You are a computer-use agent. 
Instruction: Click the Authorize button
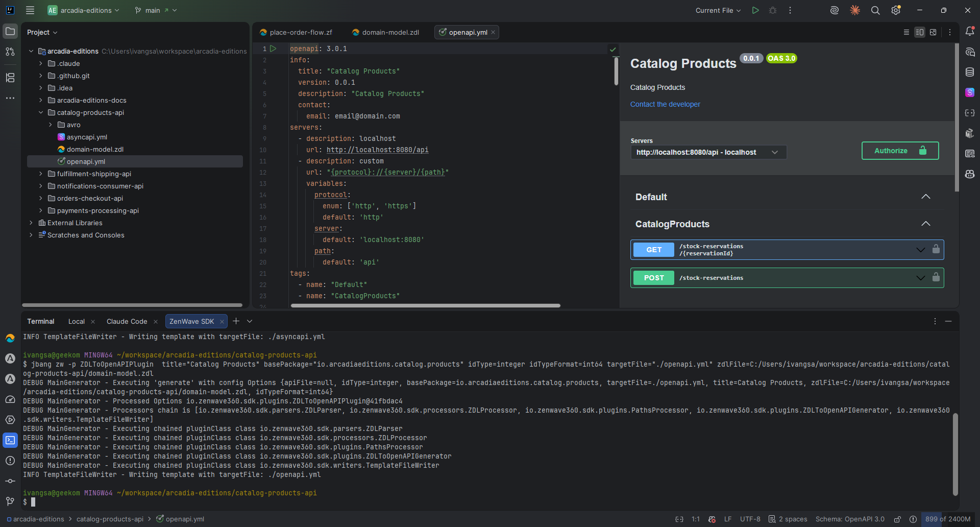coord(900,151)
